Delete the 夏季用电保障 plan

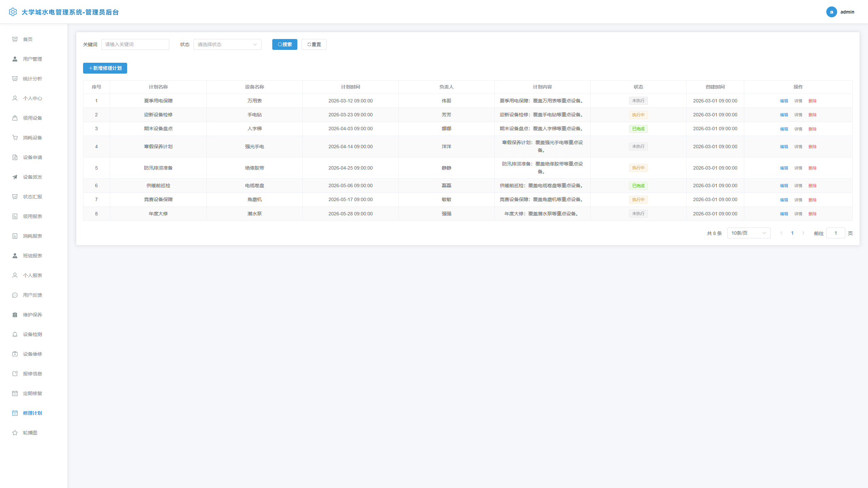pos(812,101)
